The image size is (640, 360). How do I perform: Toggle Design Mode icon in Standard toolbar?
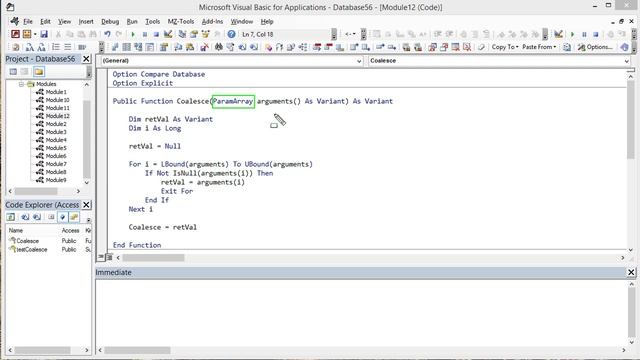click(x=168, y=34)
